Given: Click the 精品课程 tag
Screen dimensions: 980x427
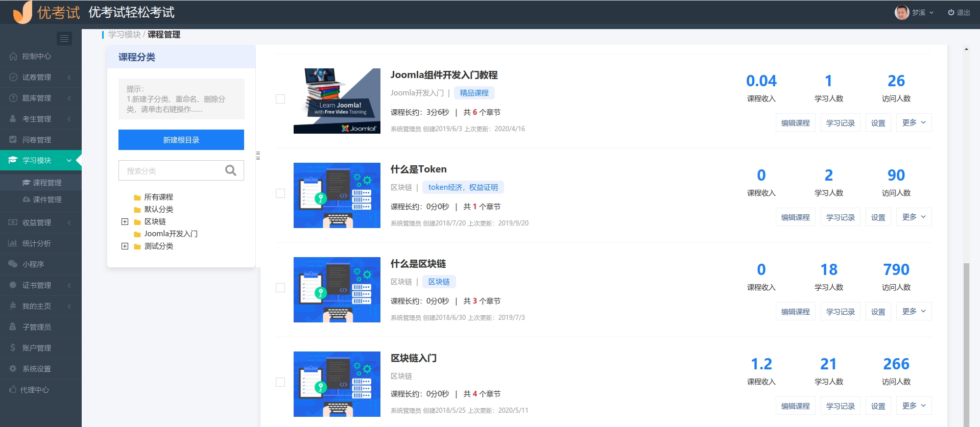Looking at the screenshot, I should tap(474, 93).
